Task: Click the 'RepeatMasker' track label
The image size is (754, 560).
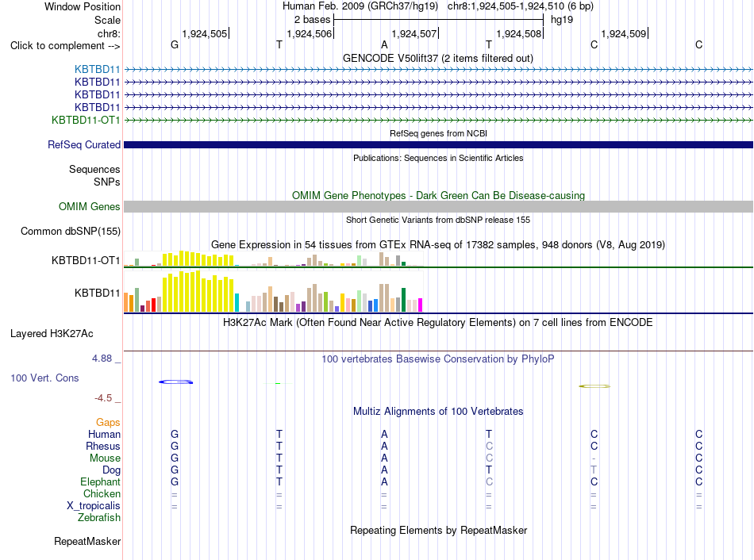Action: 87,541
